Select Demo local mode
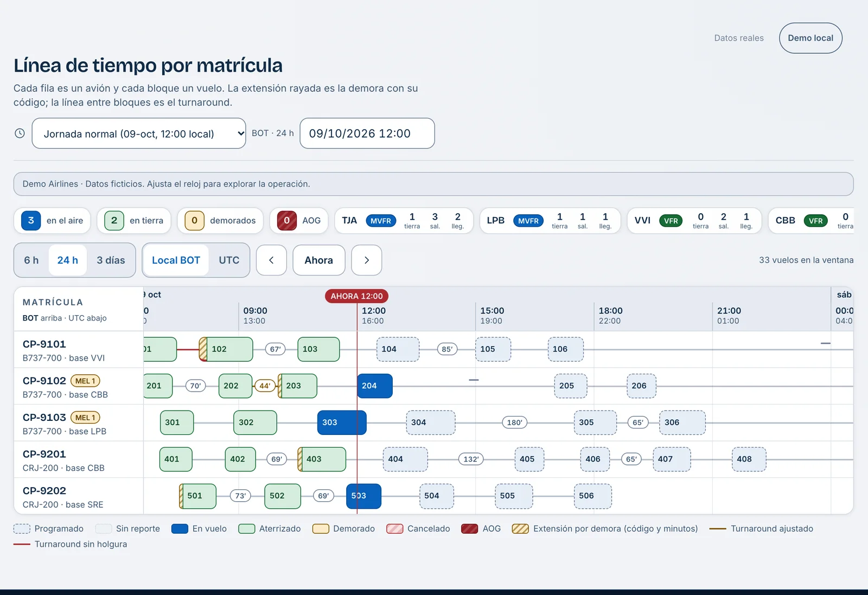The width and height of the screenshot is (868, 595). pyautogui.click(x=810, y=38)
